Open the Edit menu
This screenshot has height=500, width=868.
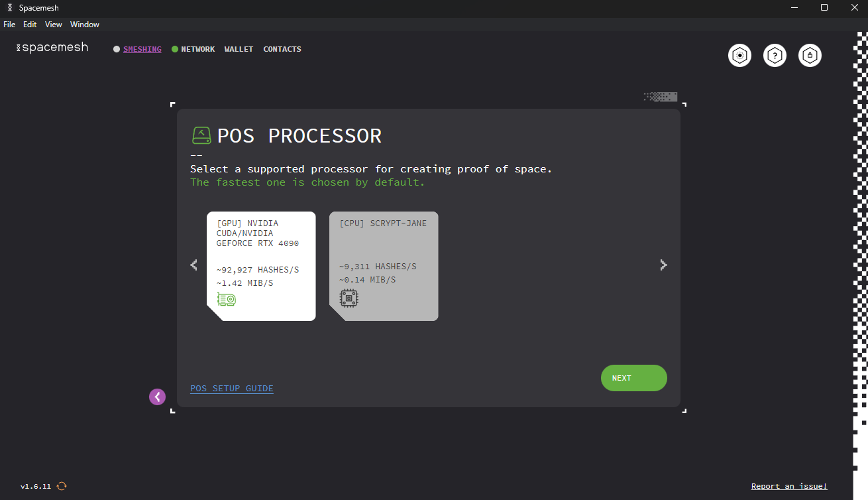30,25
